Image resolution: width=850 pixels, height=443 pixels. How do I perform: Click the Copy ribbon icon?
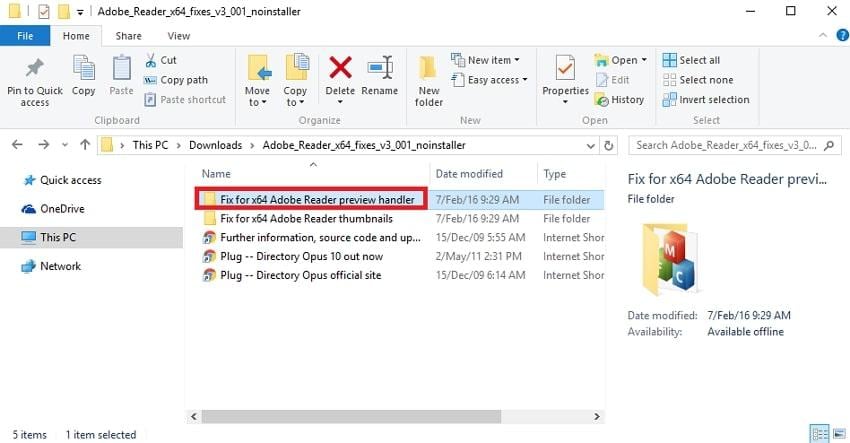(x=83, y=68)
